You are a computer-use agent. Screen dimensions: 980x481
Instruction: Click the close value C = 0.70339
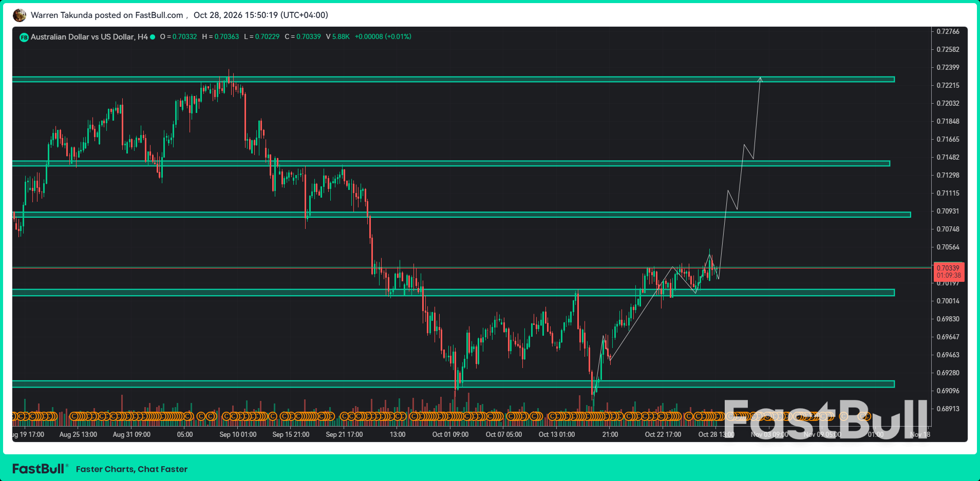click(303, 37)
